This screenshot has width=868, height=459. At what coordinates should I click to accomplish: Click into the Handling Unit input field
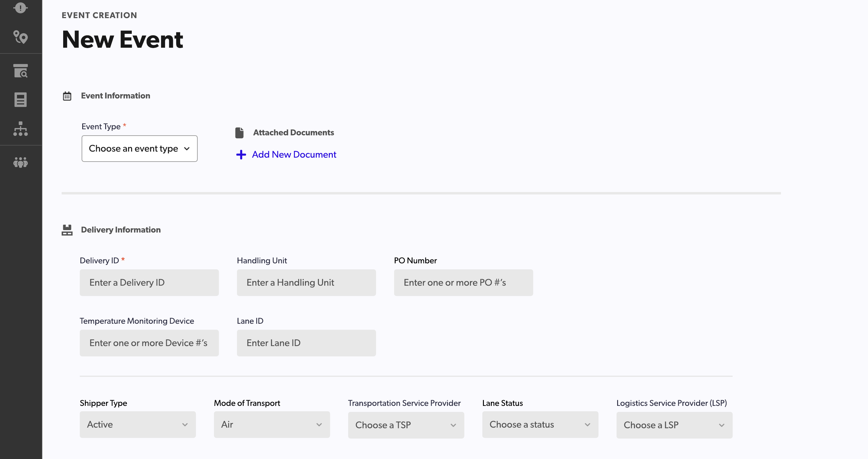point(306,283)
